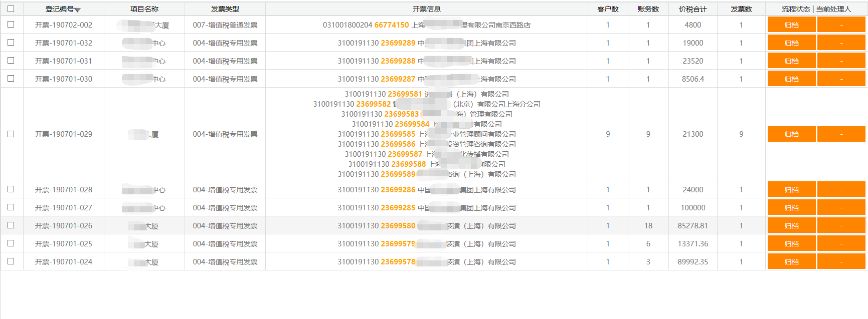Open invoice number 23699578

point(398,262)
